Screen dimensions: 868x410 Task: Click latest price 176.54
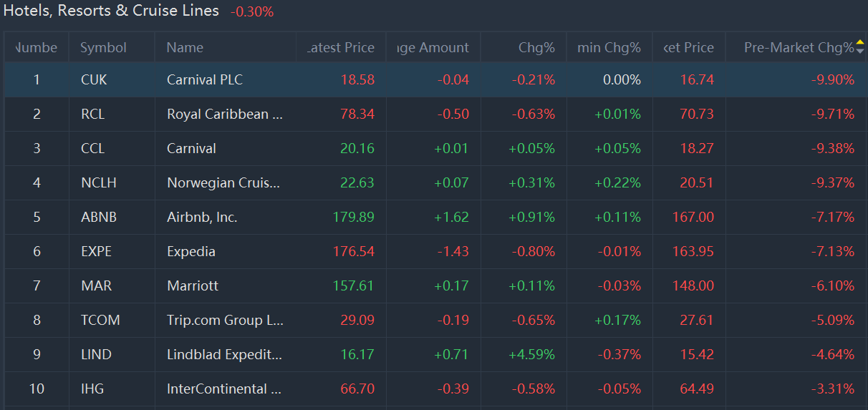pos(354,251)
